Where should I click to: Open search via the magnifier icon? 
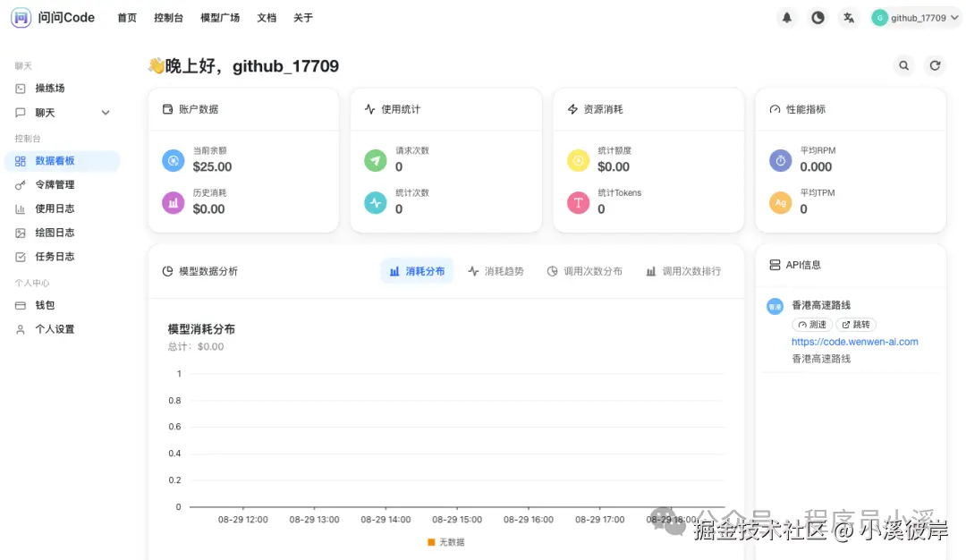pyautogui.click(x=903, y=64)
